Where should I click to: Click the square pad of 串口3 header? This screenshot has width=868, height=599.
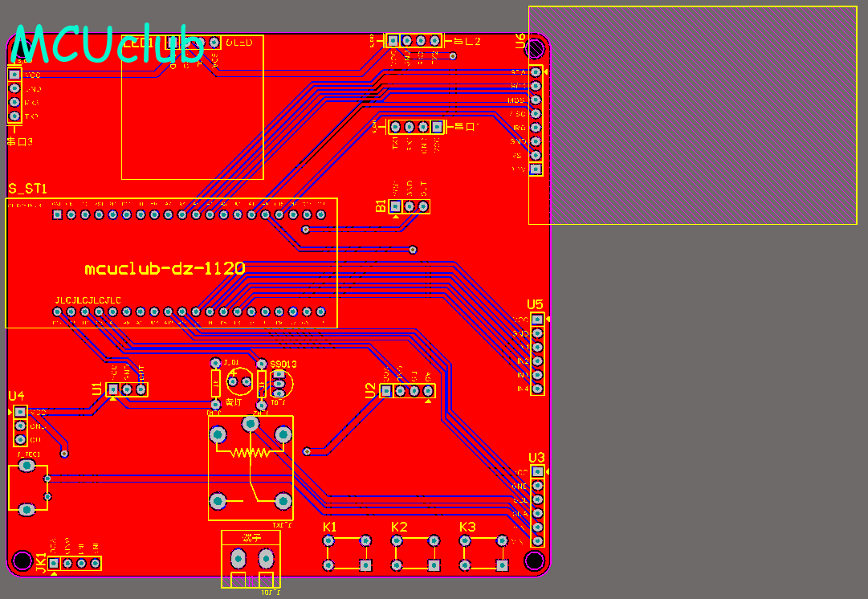coord(14,74)
